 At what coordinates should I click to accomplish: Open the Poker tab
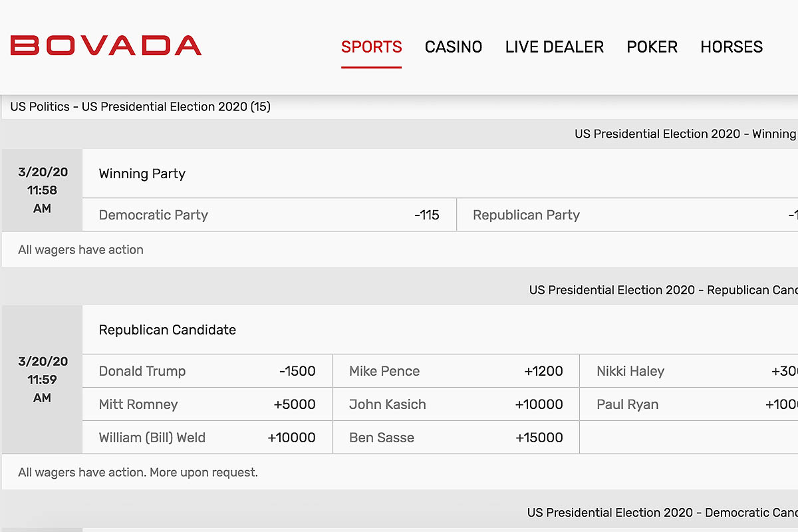[652, 47]
